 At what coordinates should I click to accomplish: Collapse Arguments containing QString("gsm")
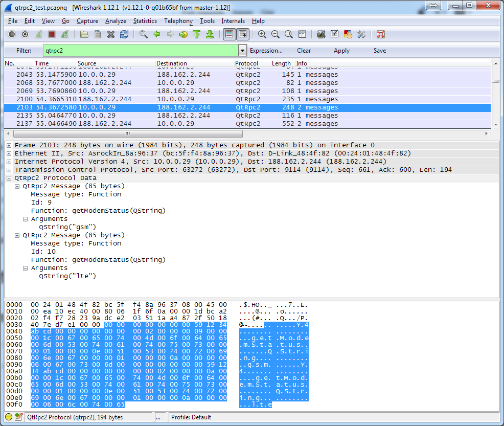click(25, 219)
